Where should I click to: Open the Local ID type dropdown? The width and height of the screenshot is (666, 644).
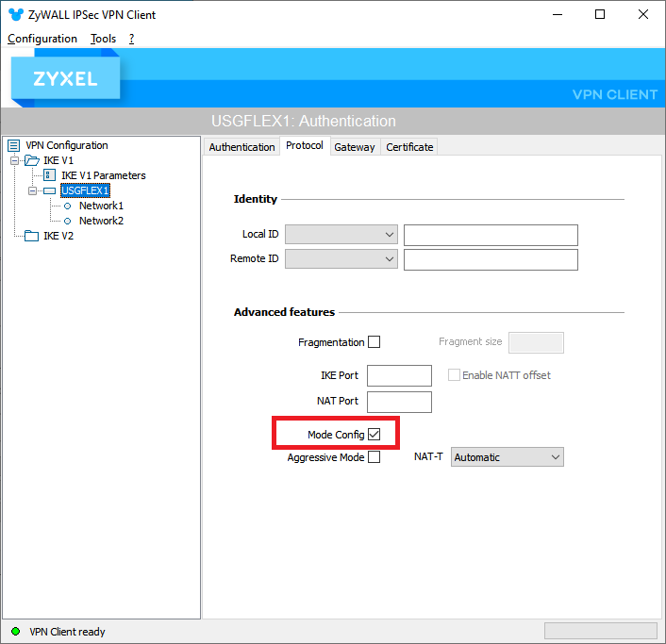tap(341, 235)
